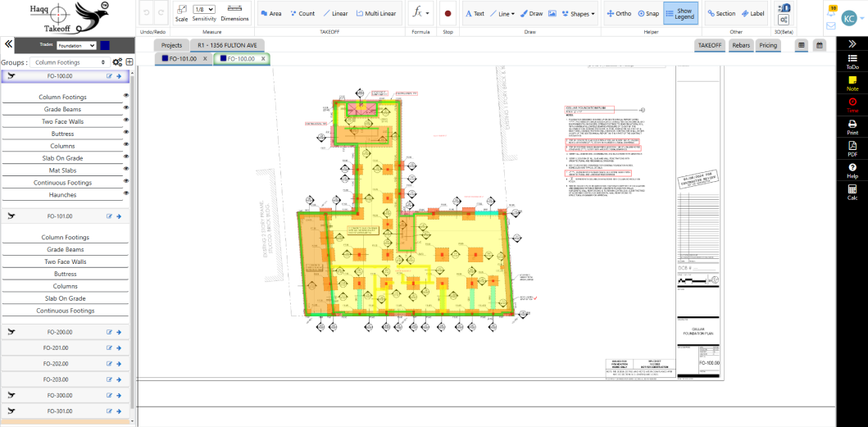This screenshot has width=868, height=427.
Task: Select FO-200.00 sheet in the list
Action: tap(59, 332)
